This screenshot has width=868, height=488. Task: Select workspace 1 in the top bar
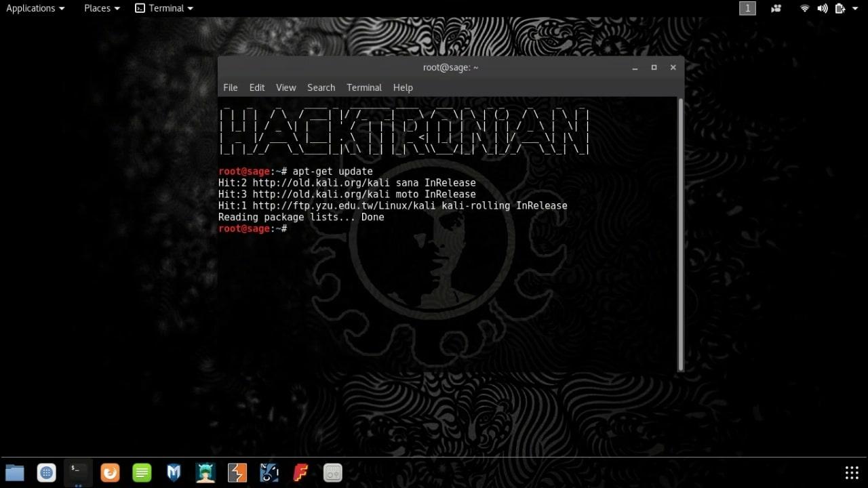point(747,8)
